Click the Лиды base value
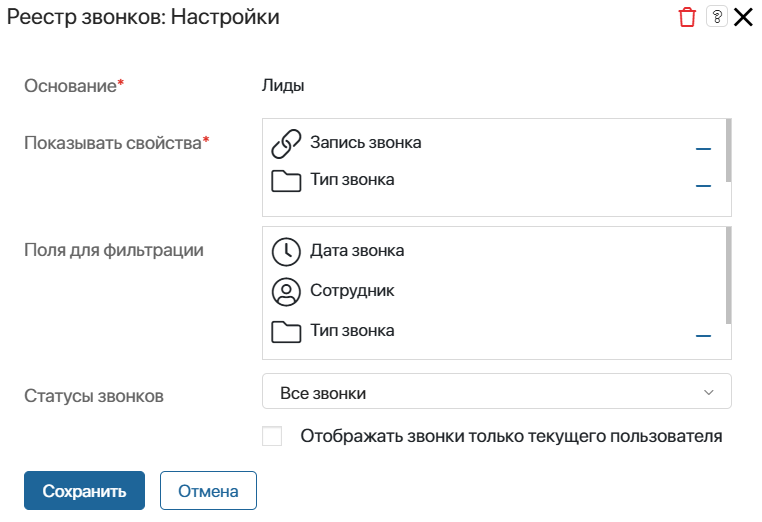 (x=283, y=86)
